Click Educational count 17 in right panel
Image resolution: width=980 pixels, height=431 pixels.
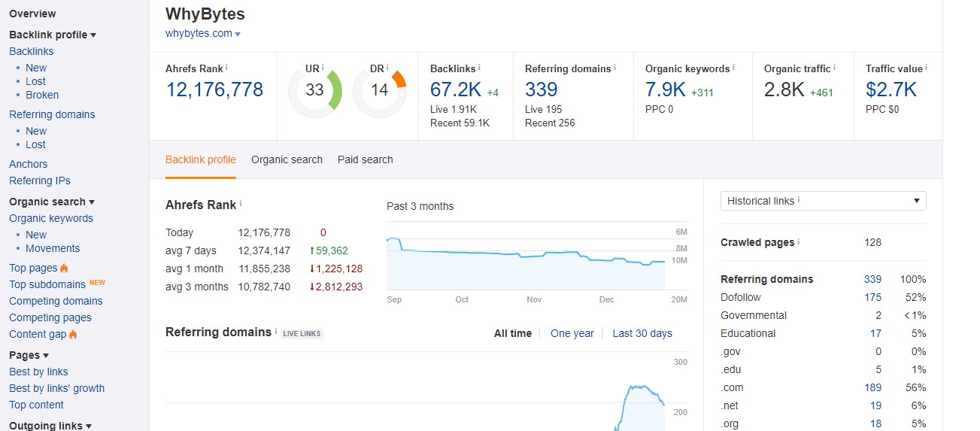click(875, 333)
